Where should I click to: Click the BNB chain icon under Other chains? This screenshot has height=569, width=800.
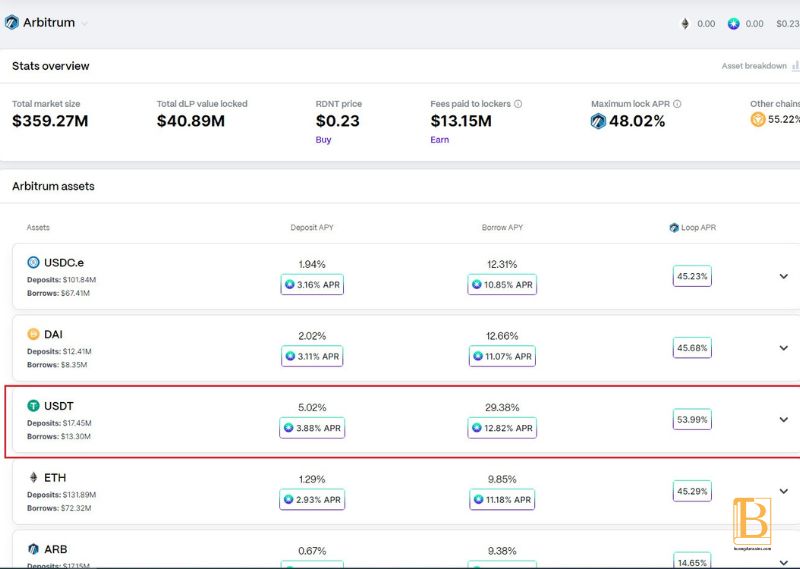[x=758, y=119]
